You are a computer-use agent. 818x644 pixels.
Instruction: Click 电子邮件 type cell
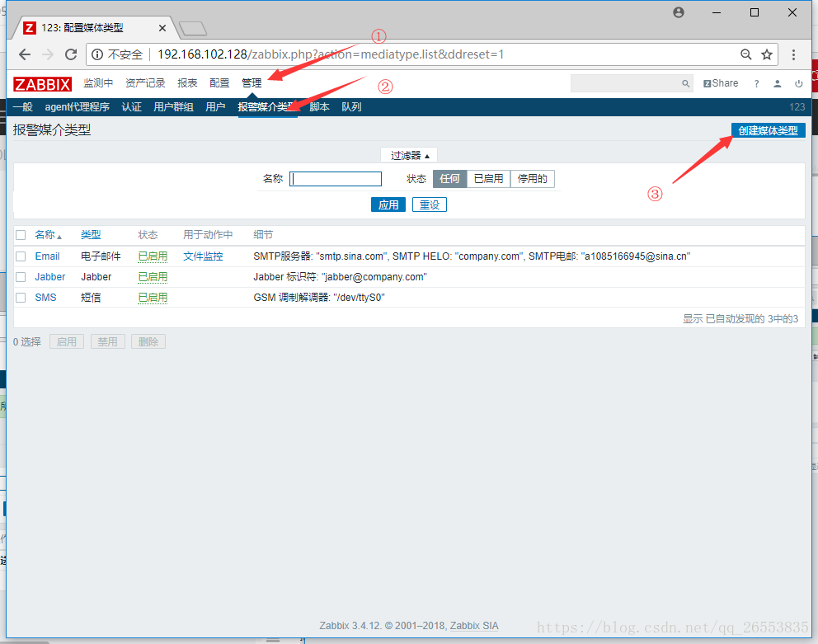click(101, 256)
